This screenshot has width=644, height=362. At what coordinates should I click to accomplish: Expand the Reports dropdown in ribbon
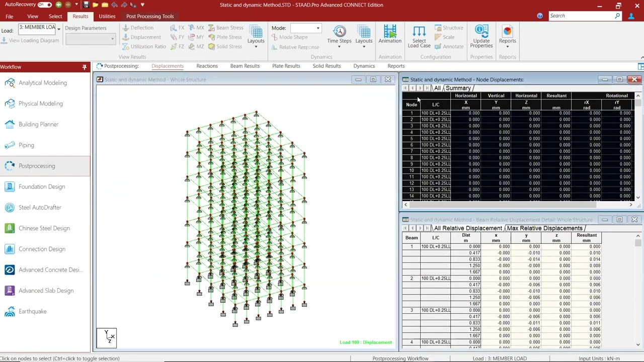coord(507,46)
